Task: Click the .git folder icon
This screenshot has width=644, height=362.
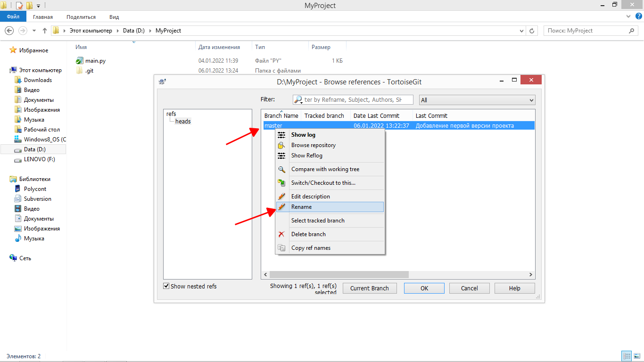Action: (80, 71)
